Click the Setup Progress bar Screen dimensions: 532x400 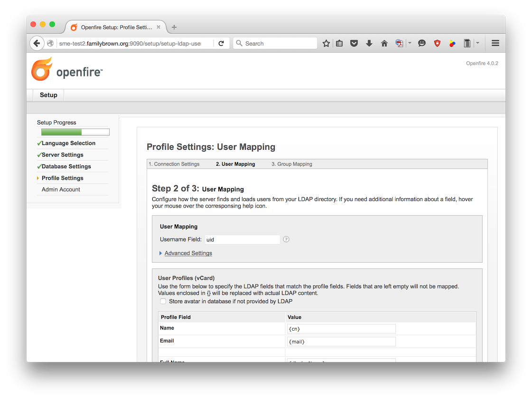coord(75,132)
